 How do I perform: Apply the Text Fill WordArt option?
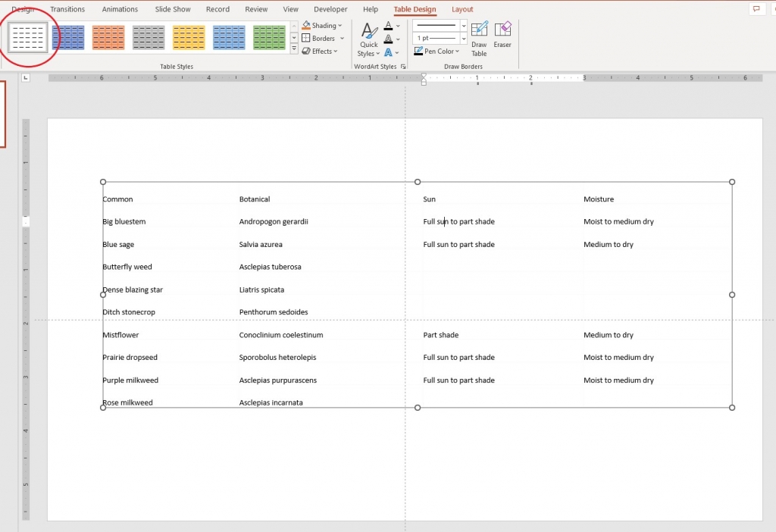(389, 26)
